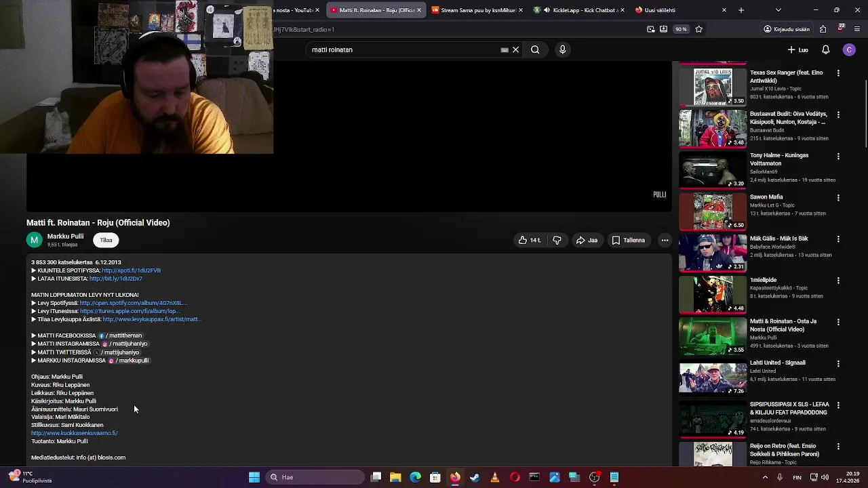Click the YouTube search magnifier button
This screenshot has width=868, height=488.
pyautogui.click(x=535, y=49)
